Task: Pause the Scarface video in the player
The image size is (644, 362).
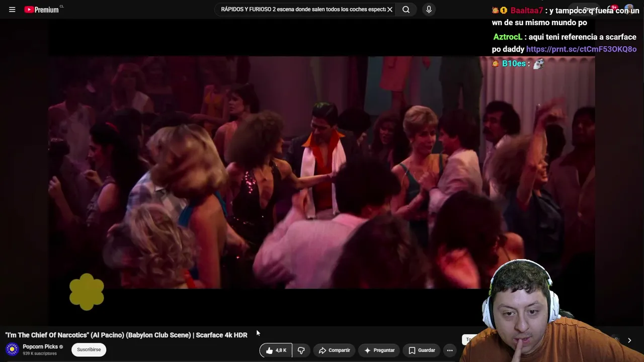Action: click(321, 172)
